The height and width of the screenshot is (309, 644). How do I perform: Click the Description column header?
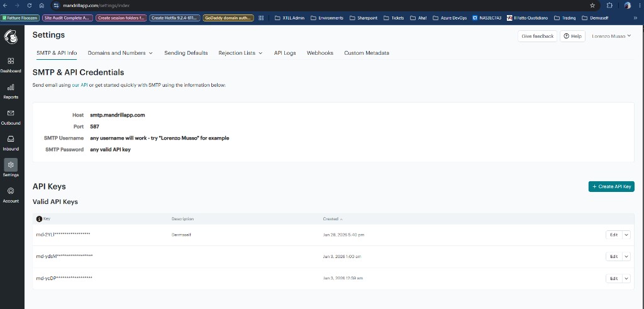[x=182, y=219]
